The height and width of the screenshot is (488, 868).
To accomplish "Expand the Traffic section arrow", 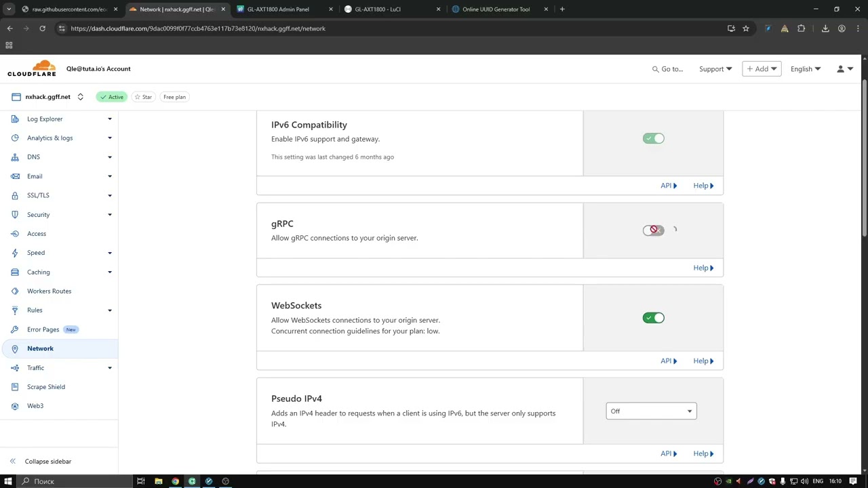I will point(110,367).
